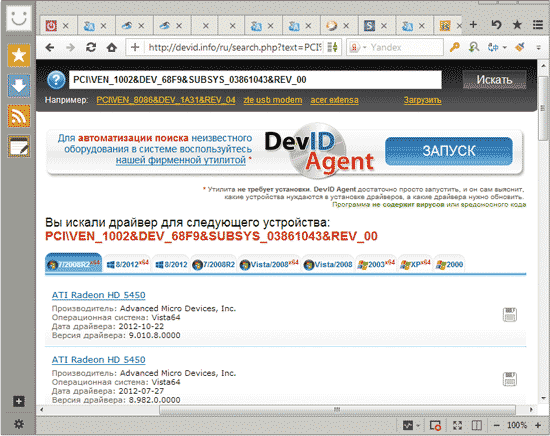This screenshot has width=550, height=436.
Task: Go forward to the next page
Action: click(x=71, y=47)
